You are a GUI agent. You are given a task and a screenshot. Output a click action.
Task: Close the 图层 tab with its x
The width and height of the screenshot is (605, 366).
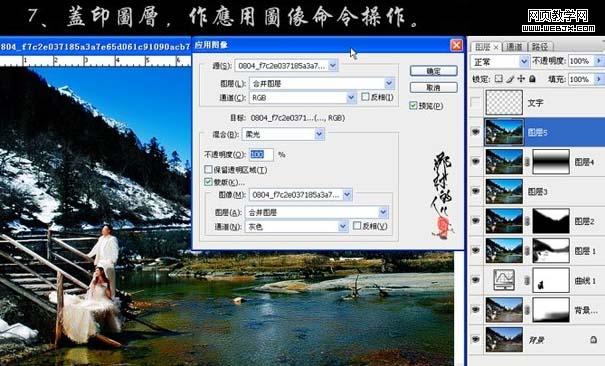click(496, 47)
